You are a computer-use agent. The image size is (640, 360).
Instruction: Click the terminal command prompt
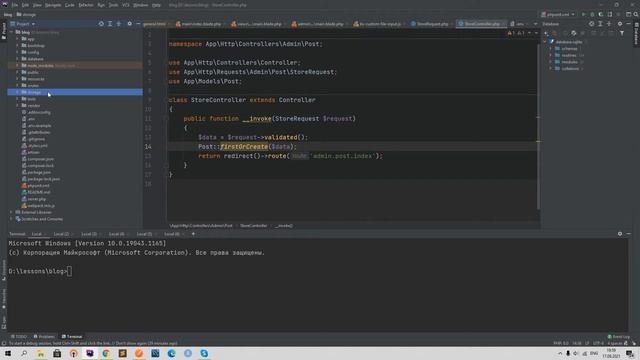[x=40, y=271]
